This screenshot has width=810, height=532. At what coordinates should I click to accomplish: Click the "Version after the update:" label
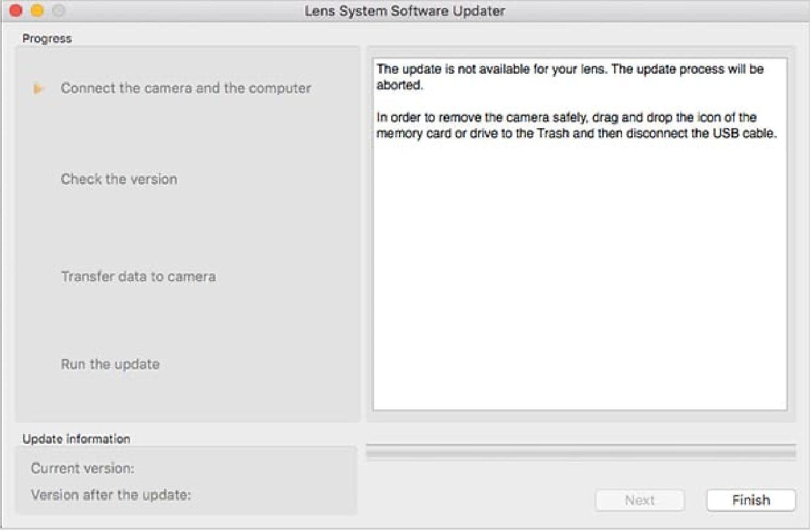click(111, 495)
